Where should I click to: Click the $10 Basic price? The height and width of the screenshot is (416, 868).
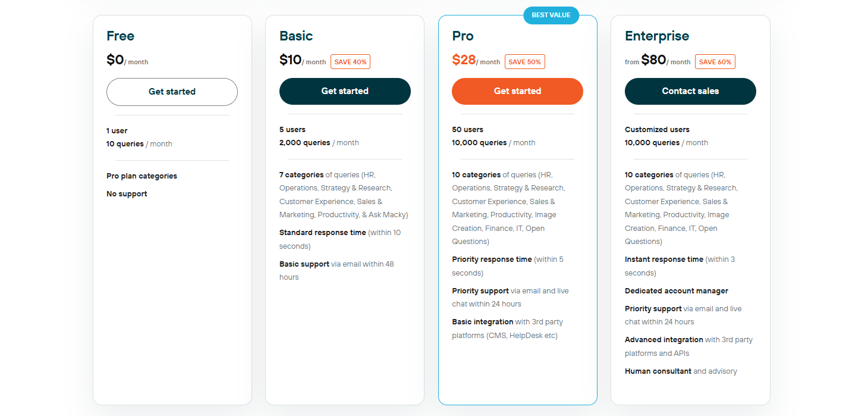tap(291, 60)
